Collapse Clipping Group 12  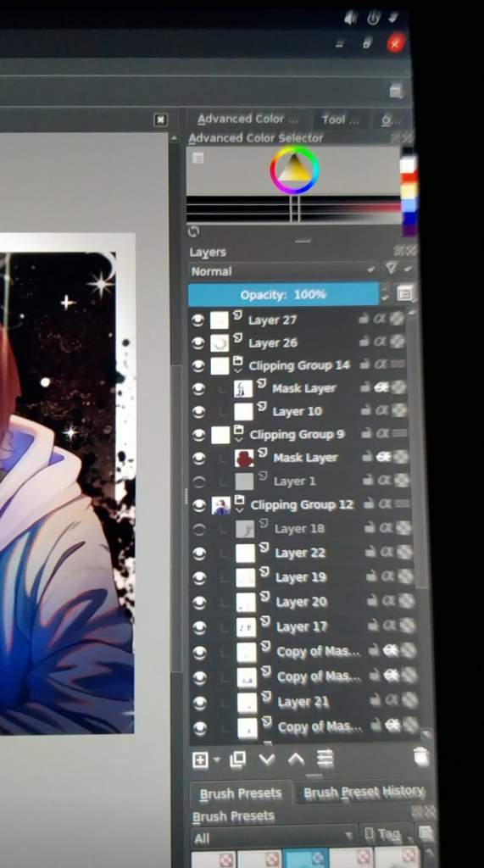(x=240, y=509)
